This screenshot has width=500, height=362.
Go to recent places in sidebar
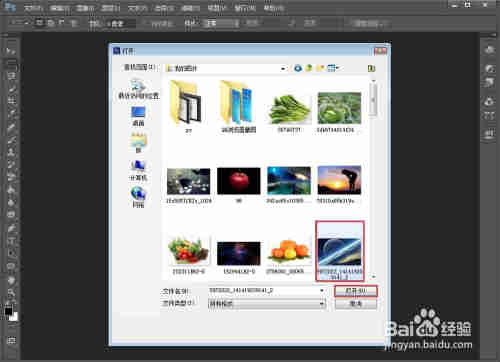139,89
